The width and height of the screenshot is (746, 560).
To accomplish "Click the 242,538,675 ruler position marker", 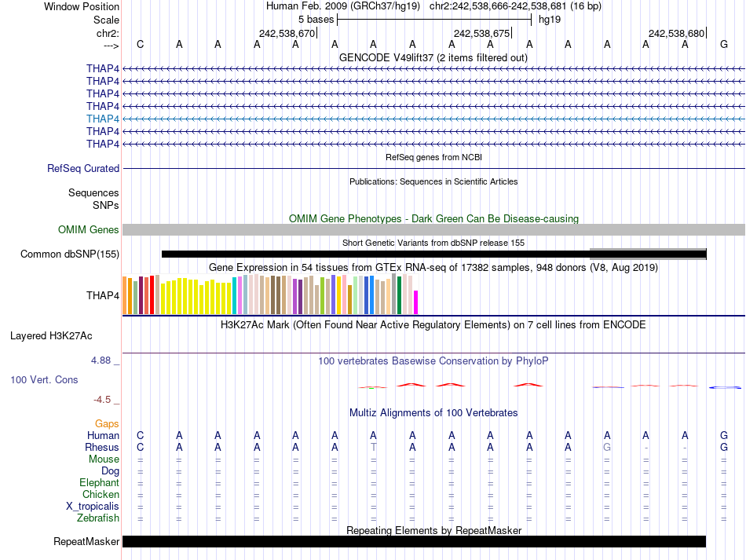I will tap(481, 34).
